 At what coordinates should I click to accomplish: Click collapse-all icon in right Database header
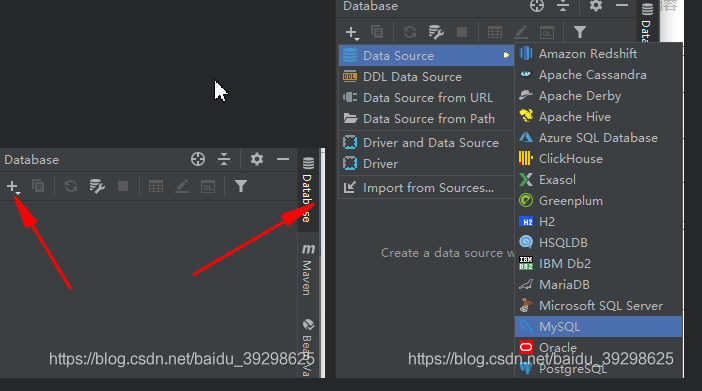coord(563,6)
